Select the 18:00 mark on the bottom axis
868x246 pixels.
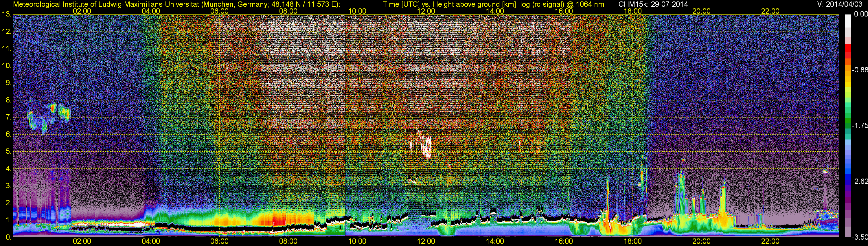(632, 241)
